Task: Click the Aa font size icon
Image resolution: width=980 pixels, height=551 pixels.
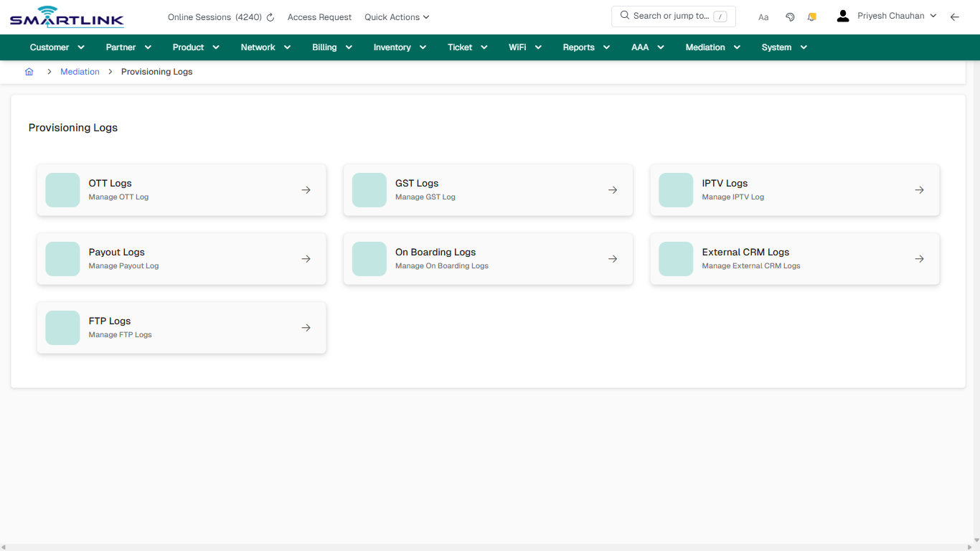Action: click(x=763, y=17)
